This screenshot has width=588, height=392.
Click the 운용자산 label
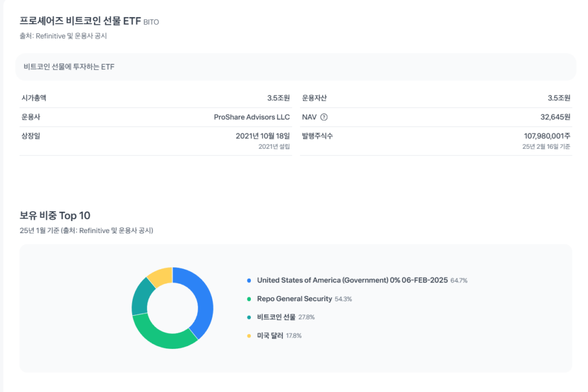click(314, 98)
